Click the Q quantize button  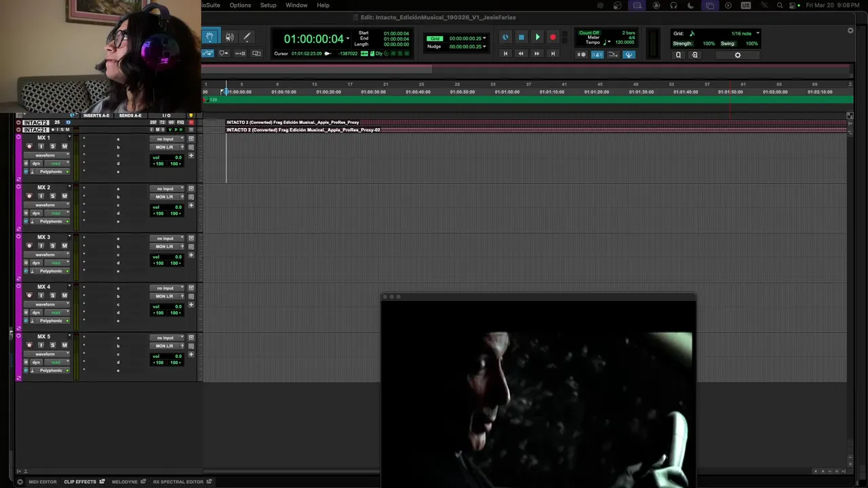[678, 55]
